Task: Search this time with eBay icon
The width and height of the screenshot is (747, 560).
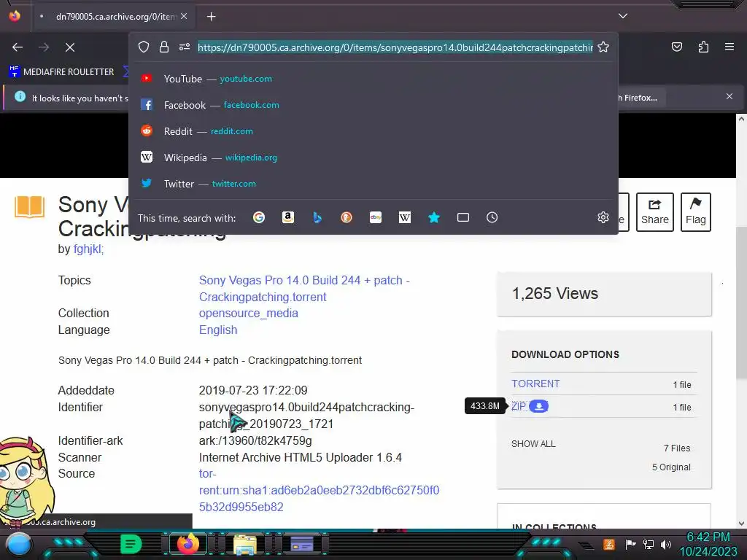Action: pyautogui.click(x=376, y=217)
